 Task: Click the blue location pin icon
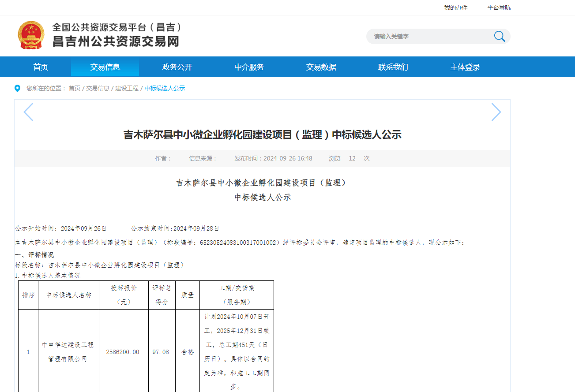click(x=18, y=88)
